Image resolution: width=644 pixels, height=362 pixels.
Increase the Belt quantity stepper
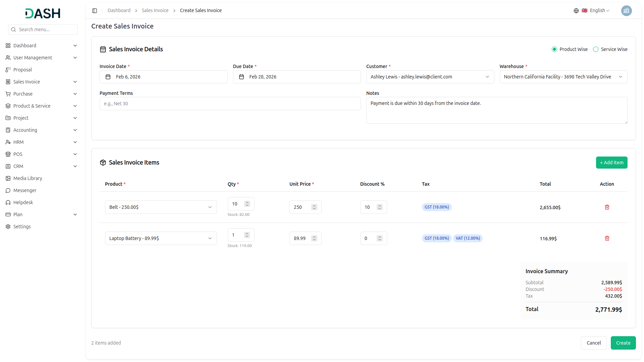tap(247, 202)
